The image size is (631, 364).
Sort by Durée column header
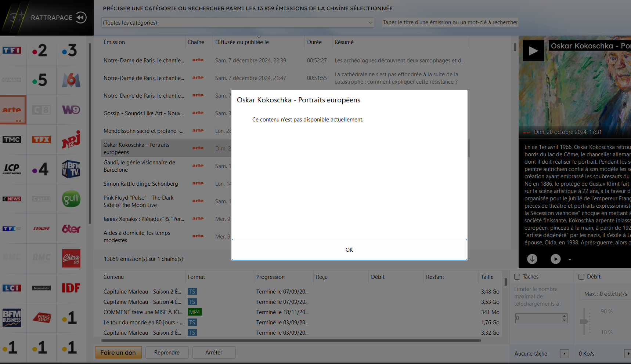[314, 42]
